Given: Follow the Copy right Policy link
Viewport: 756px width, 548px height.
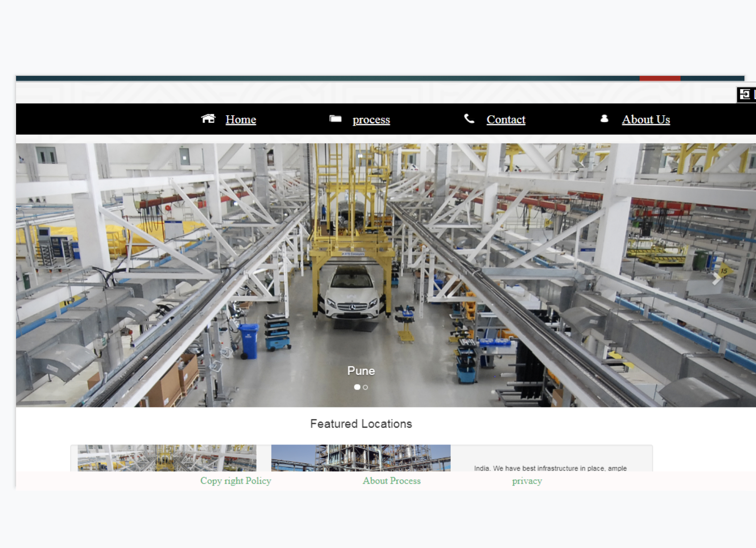Looking at the screenshot, I should tap(236, 481).
